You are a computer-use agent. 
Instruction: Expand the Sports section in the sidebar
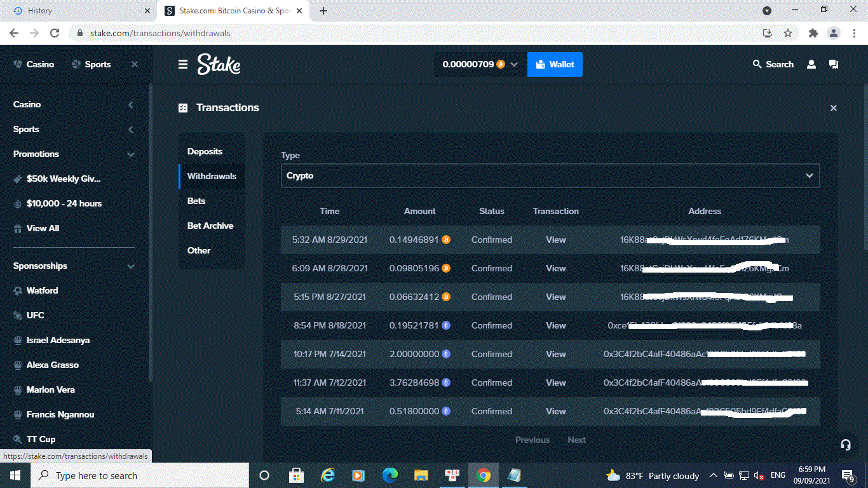coord(74,129)
